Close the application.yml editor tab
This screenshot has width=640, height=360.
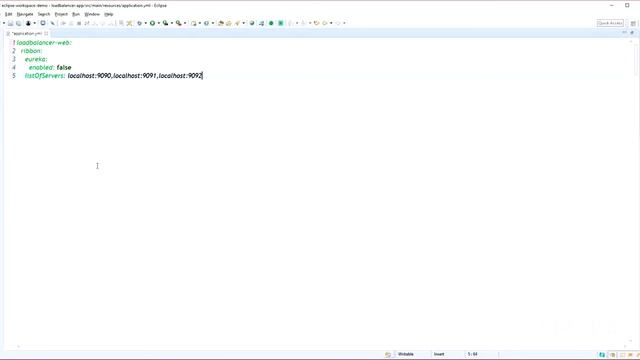pos(46,33)
